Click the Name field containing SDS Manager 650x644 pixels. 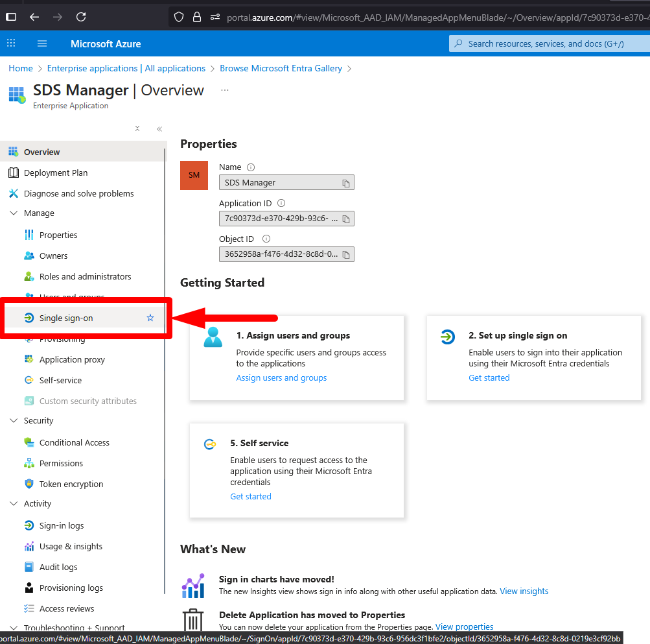pyautogui.click(x=286, y=183)
